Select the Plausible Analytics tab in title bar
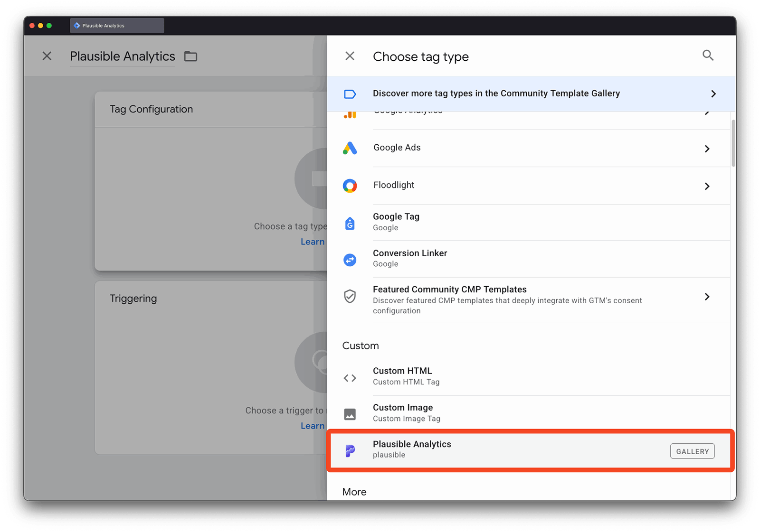 [x=117, y=26]
